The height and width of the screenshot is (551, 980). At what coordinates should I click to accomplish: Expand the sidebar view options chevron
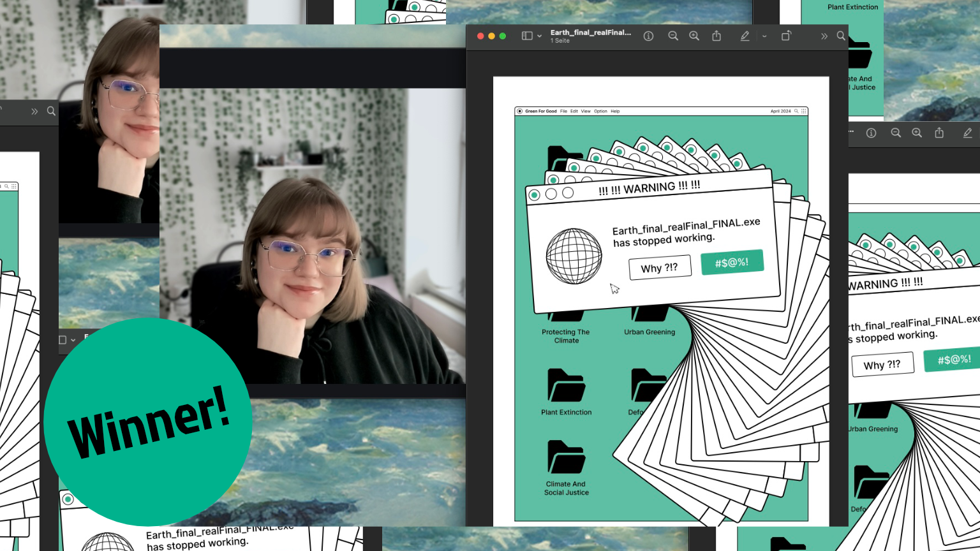point(540,36)
